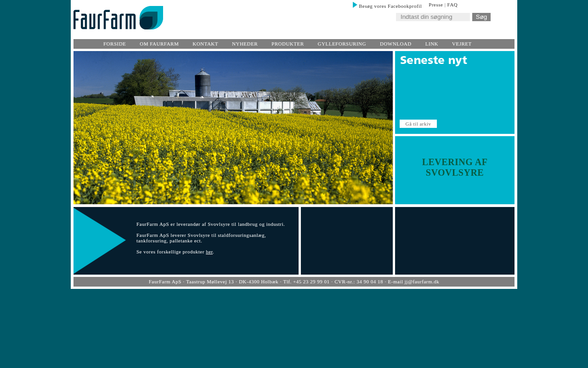Image resolution: width=588 pixels, height=368 pixels.
Task: Open the GYLLEFORSURING menu item
Action: pyautogui.click(x=342, y=44)
